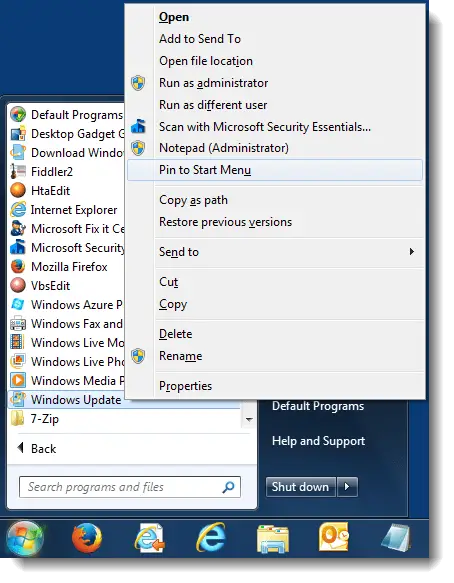454x583 pixels.
Task: Expand the Send to submenu arrow
Action: 411,252
